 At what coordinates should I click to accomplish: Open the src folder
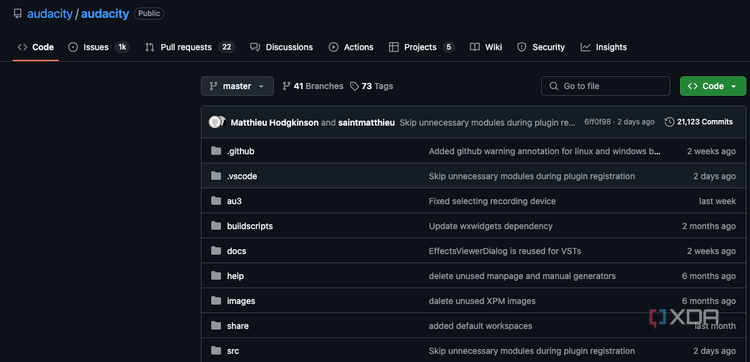(233, 351)
